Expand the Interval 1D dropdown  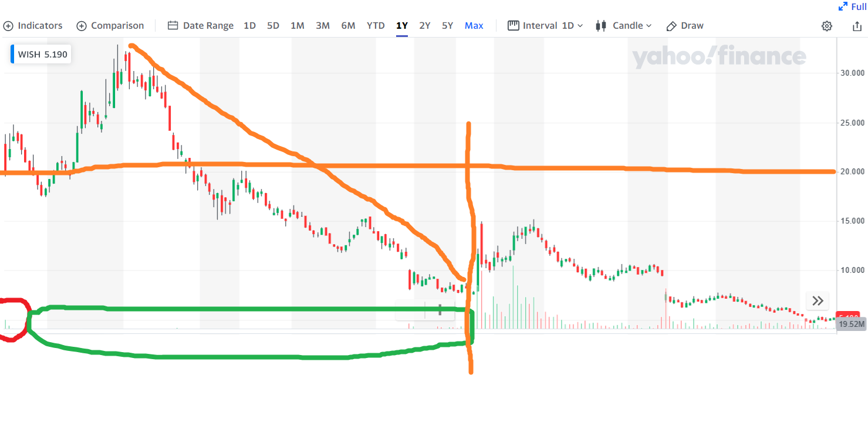click(545, 26)
